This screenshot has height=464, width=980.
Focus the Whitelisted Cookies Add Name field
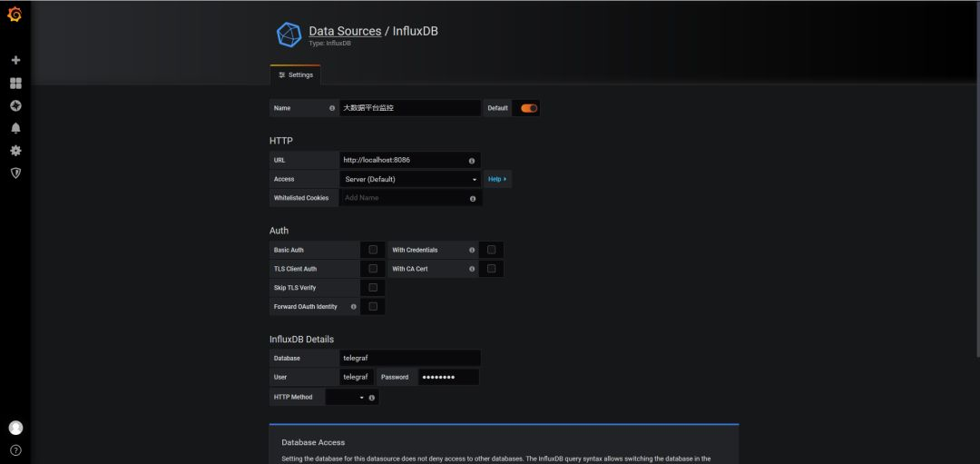click(410, 198)
